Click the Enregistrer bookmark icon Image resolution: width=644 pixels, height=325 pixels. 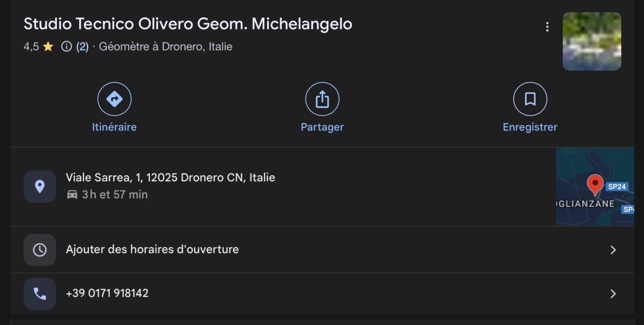530,99
